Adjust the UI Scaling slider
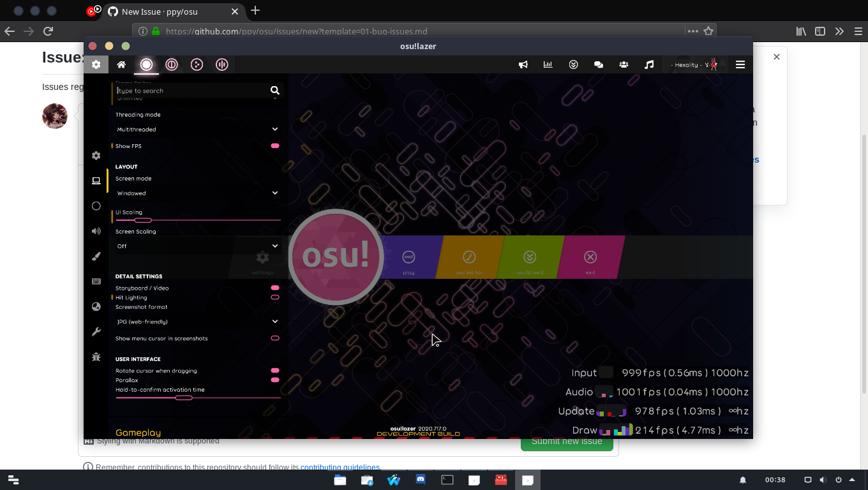868x490 pixels. pyautogui.click(x=144, y=220)
